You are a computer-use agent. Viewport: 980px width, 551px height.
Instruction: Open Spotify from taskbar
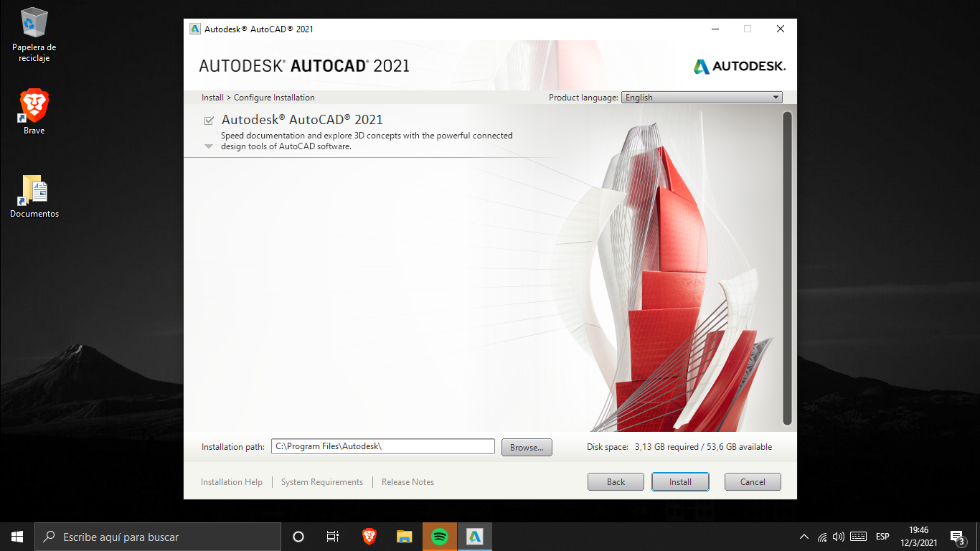point(440,537)
